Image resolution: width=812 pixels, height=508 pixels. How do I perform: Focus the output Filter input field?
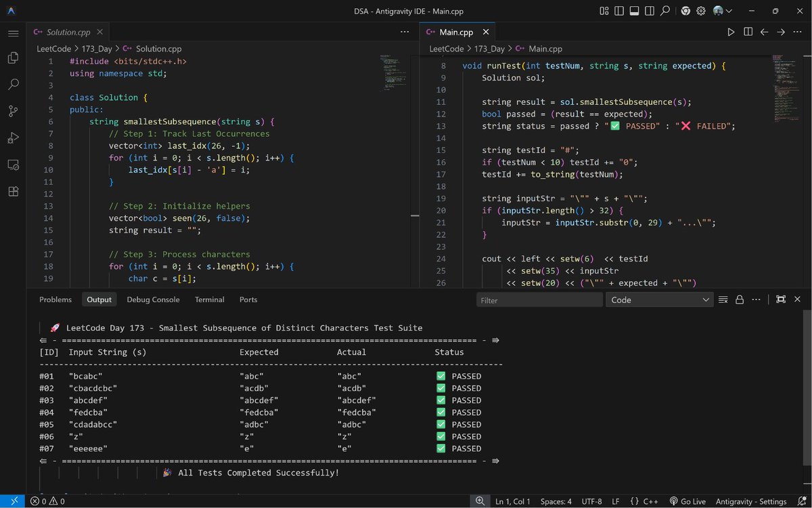pos(539,300)
